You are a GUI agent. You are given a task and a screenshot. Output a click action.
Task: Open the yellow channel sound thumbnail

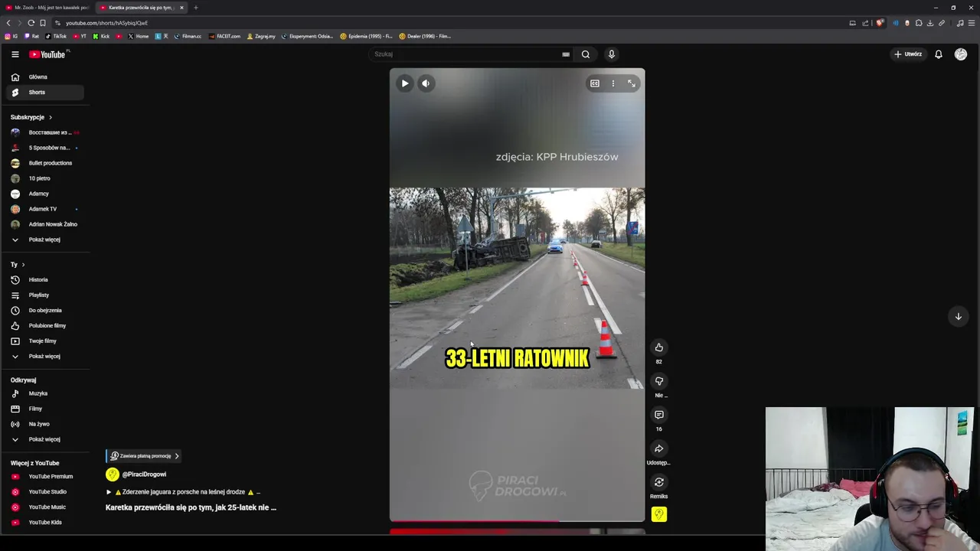pyautogui.click(x=658, y=514)
